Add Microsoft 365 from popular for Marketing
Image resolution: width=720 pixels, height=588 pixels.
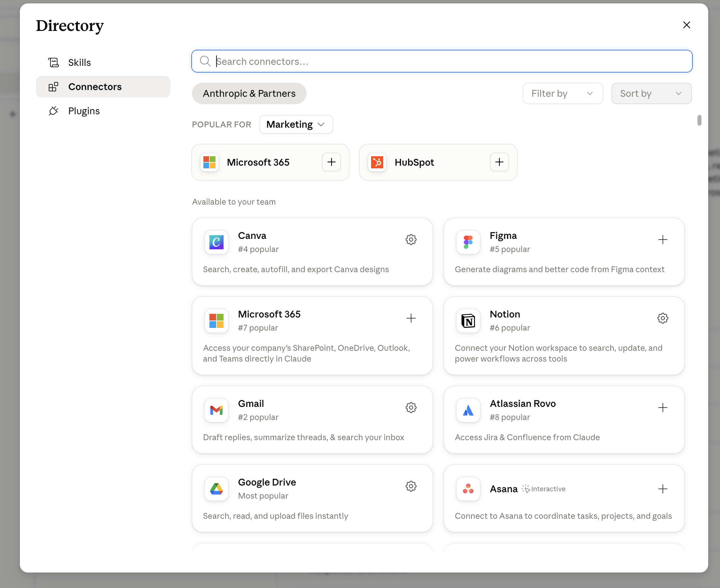(331, 162)
